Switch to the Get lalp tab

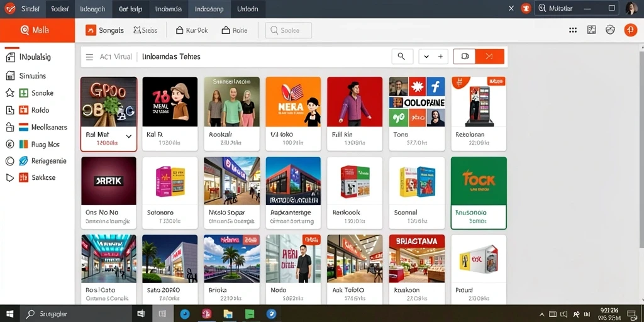(x=130, y=9)
